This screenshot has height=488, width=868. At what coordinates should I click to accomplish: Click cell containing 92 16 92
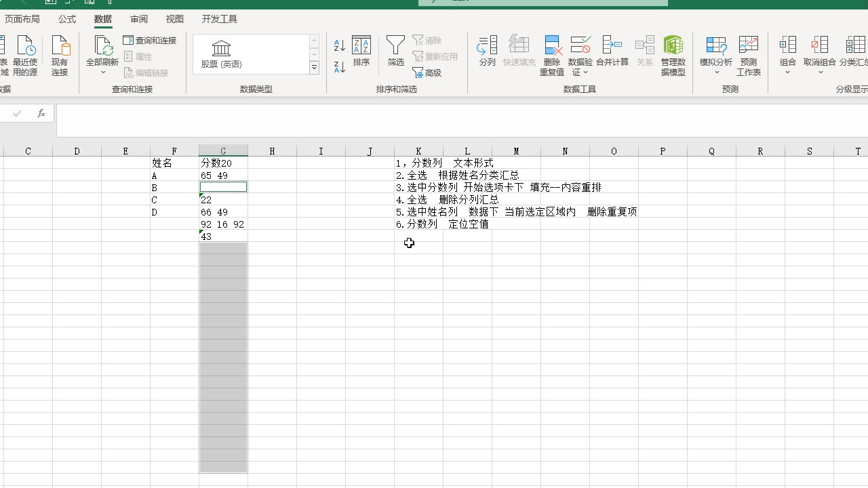coord(223,224)
